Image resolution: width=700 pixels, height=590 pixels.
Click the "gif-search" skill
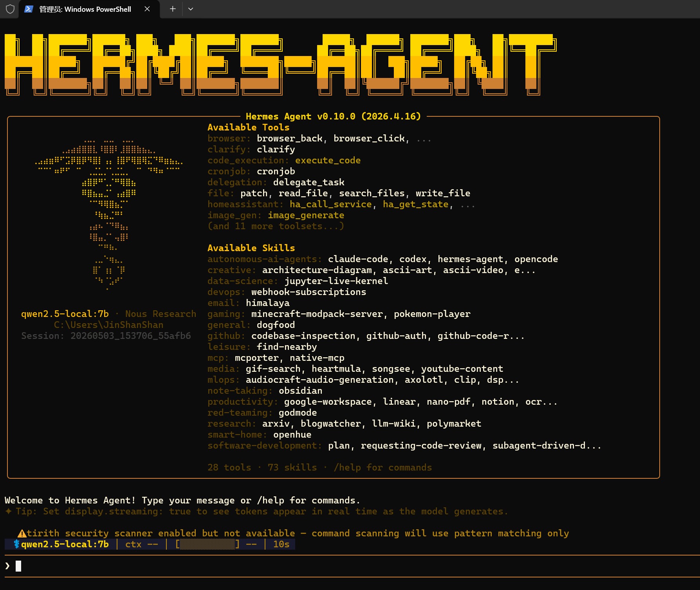tap(273, 369)
